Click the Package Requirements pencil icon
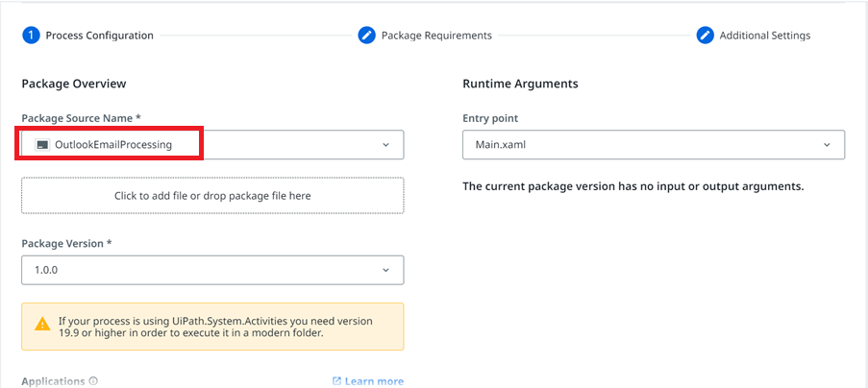The image size is (868, 388). click(x=366, y=36)
